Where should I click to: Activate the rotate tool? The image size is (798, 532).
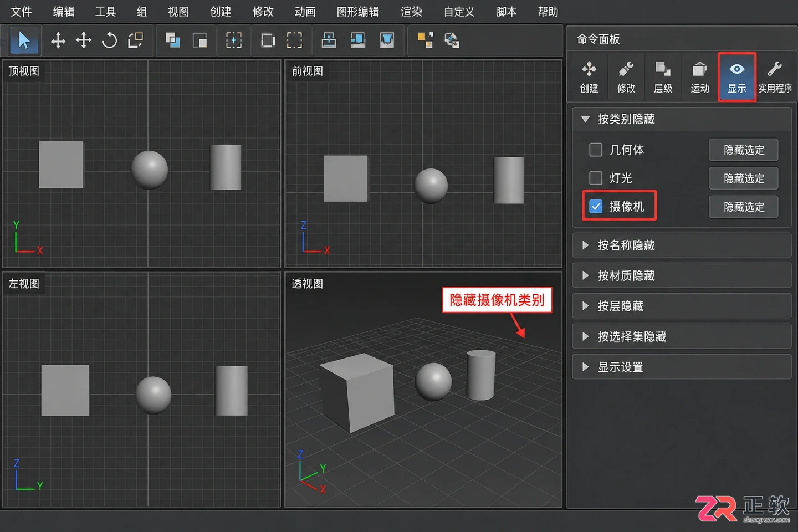click(109, 40)
